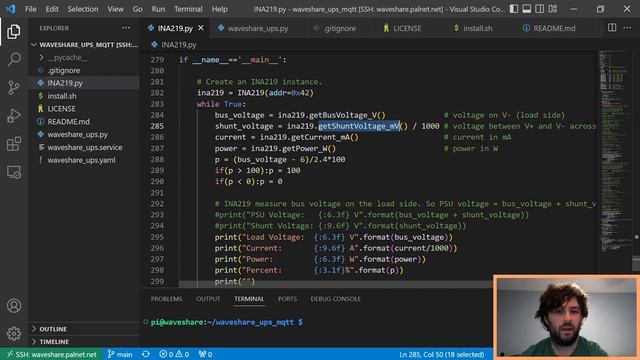The image size is (640, 360).
Task: Open waveshare_ups.service in the file explorer
Action: 84,147
